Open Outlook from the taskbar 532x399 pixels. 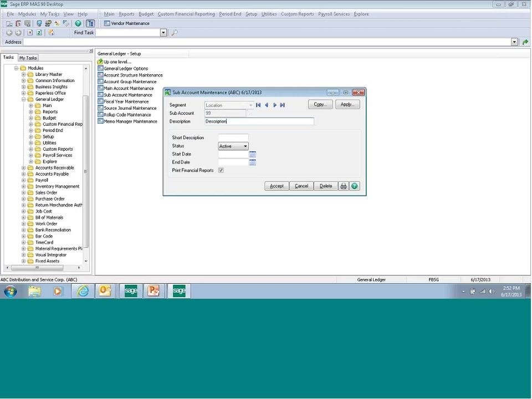pos(105,291)
